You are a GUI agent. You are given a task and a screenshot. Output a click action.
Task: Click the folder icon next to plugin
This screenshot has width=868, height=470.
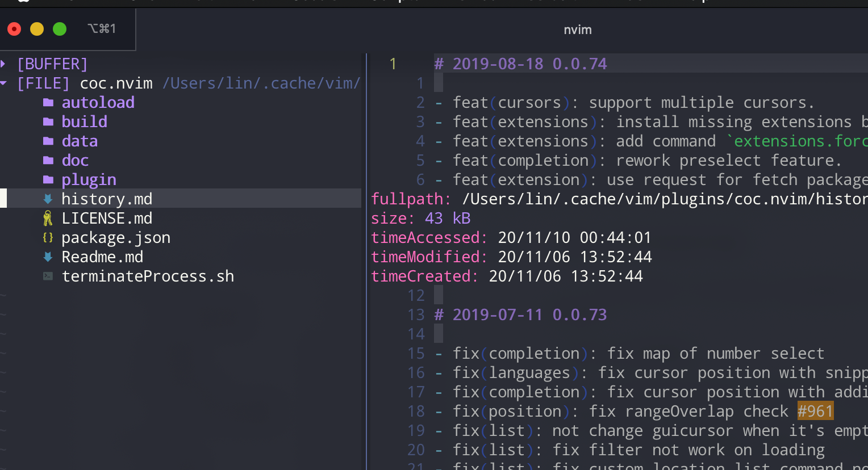click(x=48, y=179)
